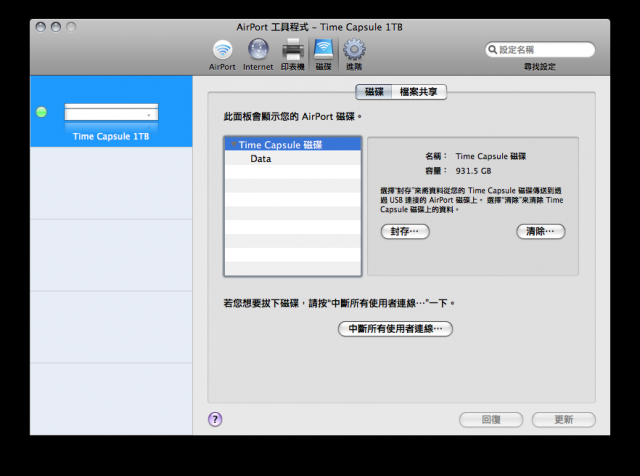Select the Data partition row
The height and width of the screenshot is (476, 640).
click(293, 158)
